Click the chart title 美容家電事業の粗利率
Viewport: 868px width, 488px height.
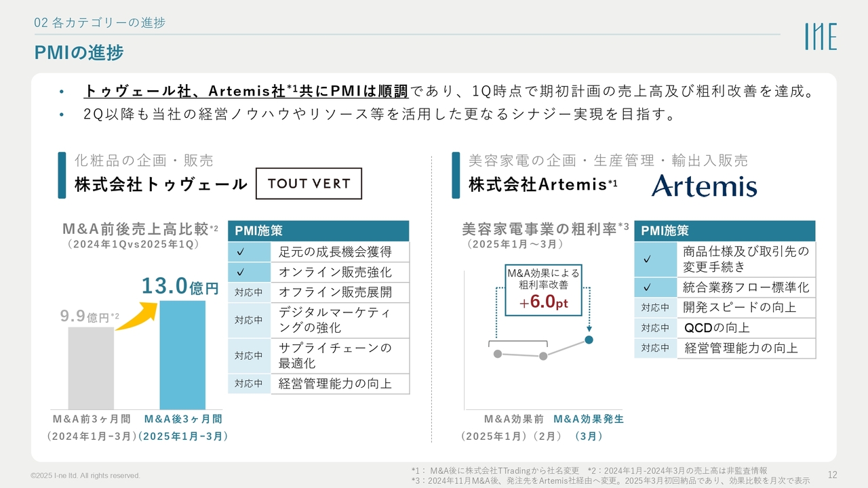pos(546,228)
